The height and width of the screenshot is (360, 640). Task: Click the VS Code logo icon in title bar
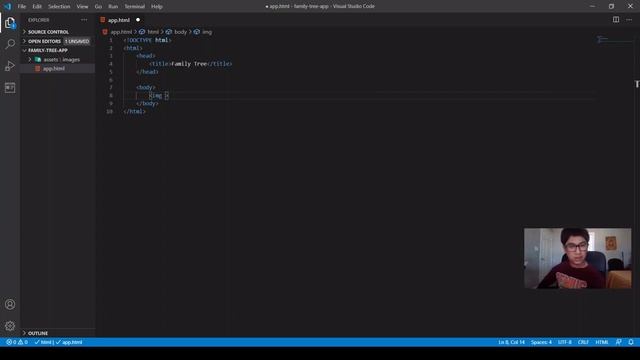(7, 7)
